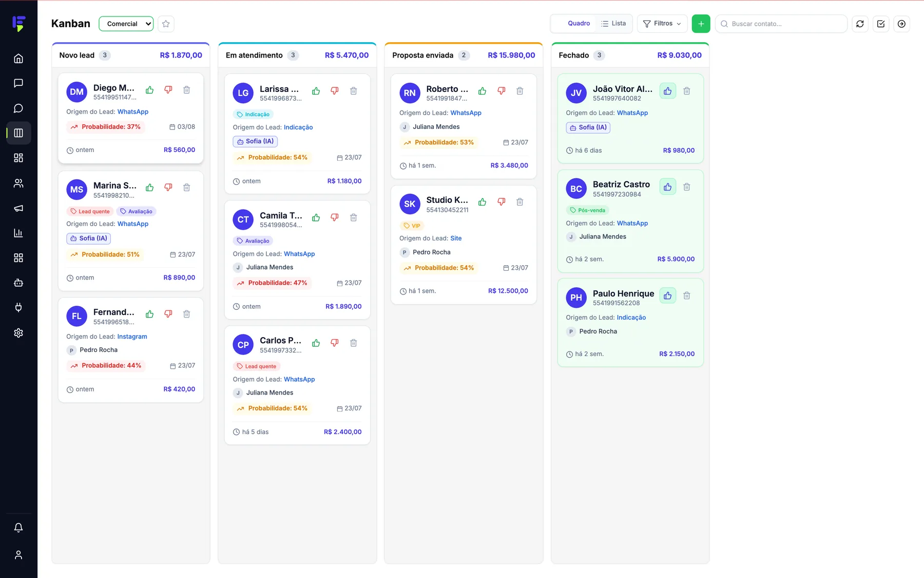Click the Proposta enviada column header
Viewport: 924px width, 578px height.
pos(464,55)
